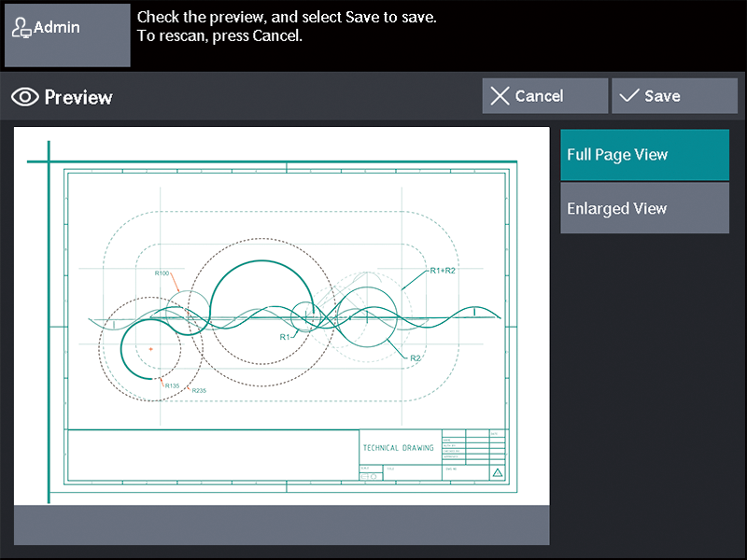Image resolution: width=747 pixels, height=560 pixels.
Task: Click the orange cross center mark in drawing
Action: pos(150,349)
